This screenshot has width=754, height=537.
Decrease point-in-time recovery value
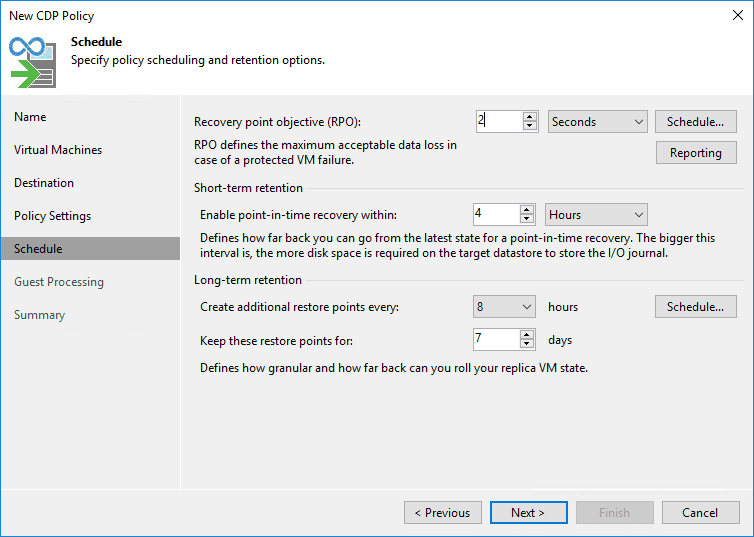(x=526, y=219)
